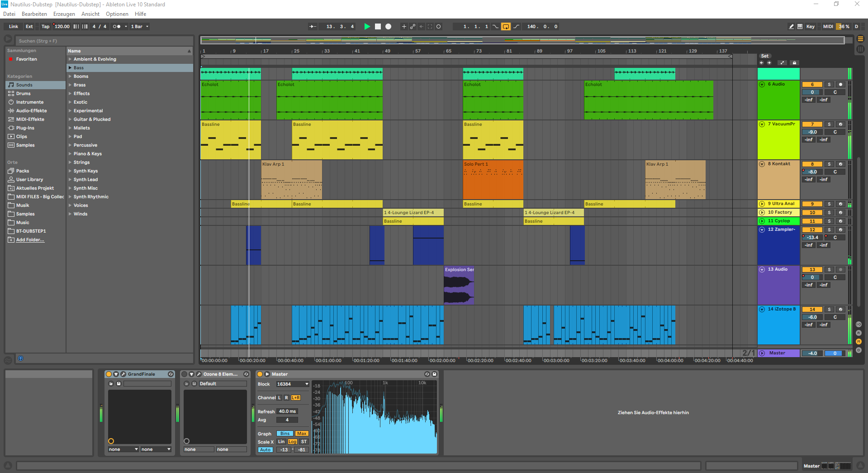Select Plug-Ins category in browser
Image resolution: width=868 pixels, height=473 pixels.
click(35, 128)
